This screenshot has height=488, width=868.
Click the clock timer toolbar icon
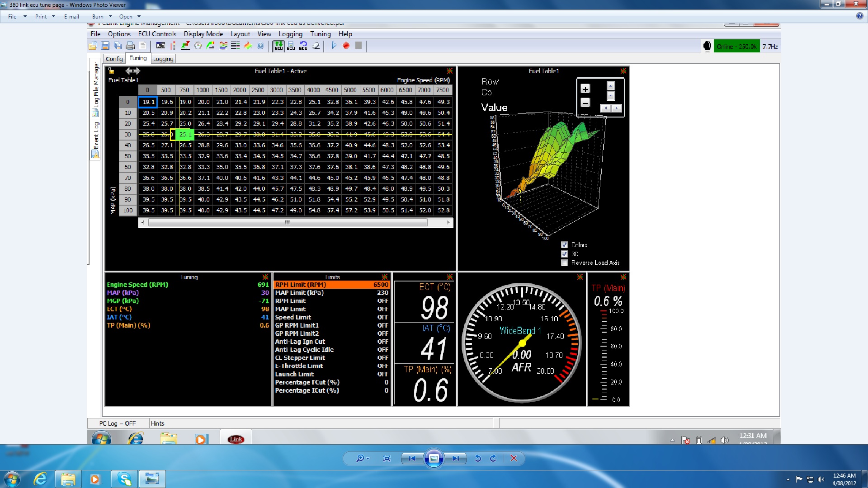(198, 46)
